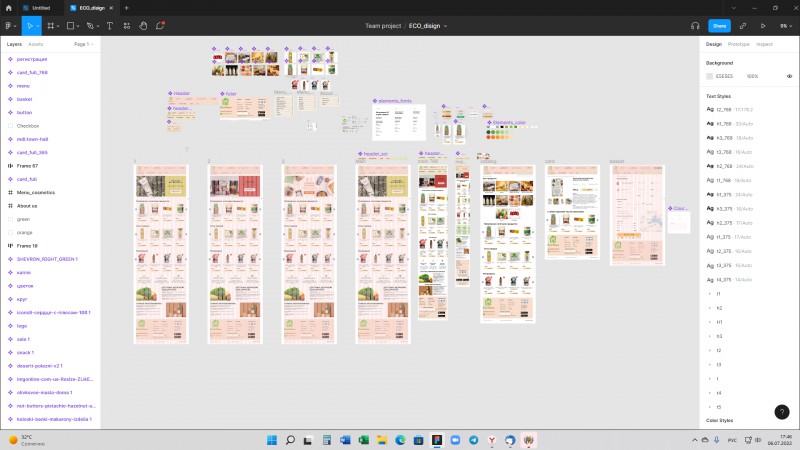
Task: Edit the background hex value E5E5E5
Action: click(x=724, y=76)
